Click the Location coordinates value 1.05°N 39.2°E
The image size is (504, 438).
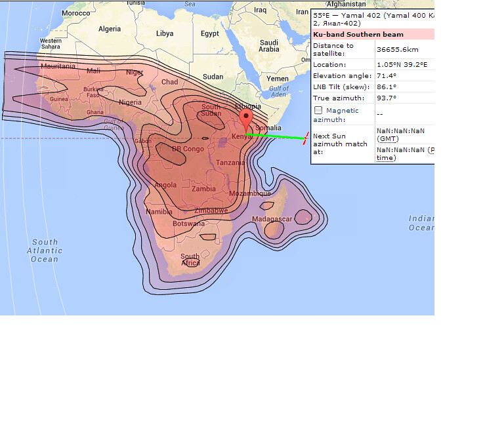(402, 64)
